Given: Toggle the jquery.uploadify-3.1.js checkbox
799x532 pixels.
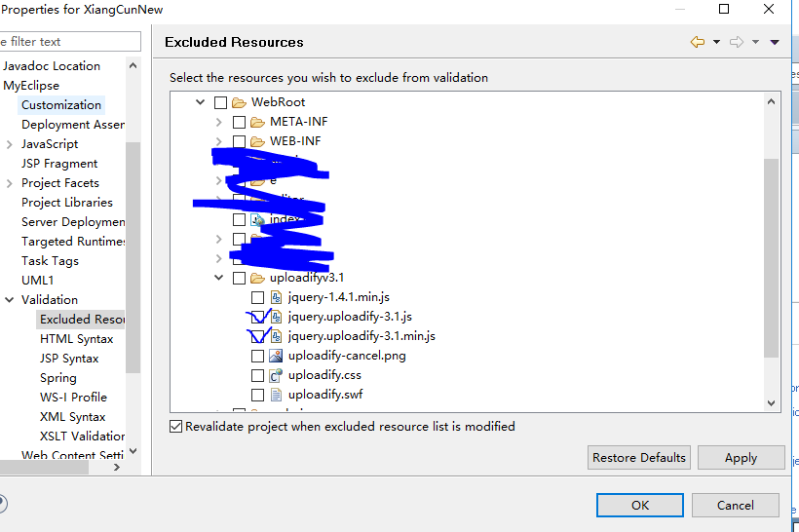Looking at the screenshot, I should coord(258,317).
